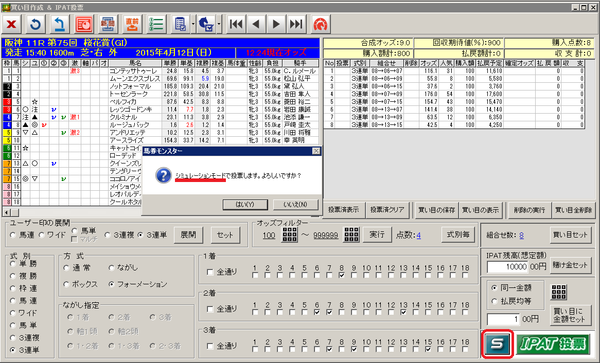Select 払戻均等 radio option
Image resolution: width=600 pixels, height=363 pixels.
coord(494,301)
